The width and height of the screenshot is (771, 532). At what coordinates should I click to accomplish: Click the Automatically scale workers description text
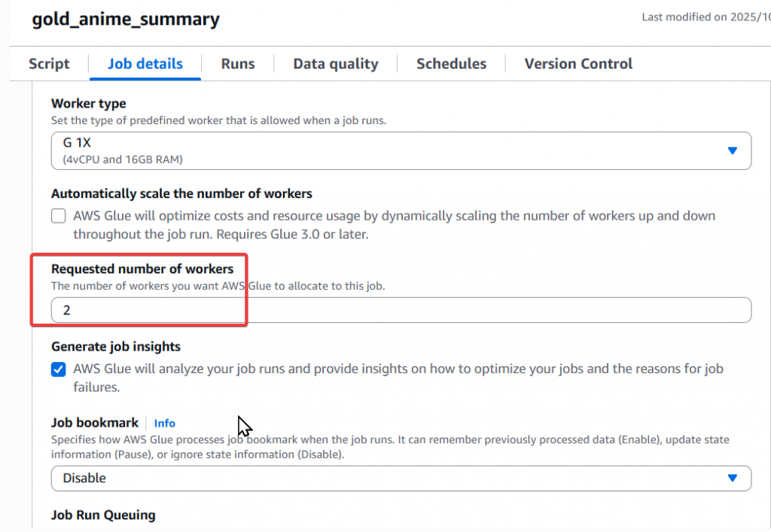pos(394,225)
